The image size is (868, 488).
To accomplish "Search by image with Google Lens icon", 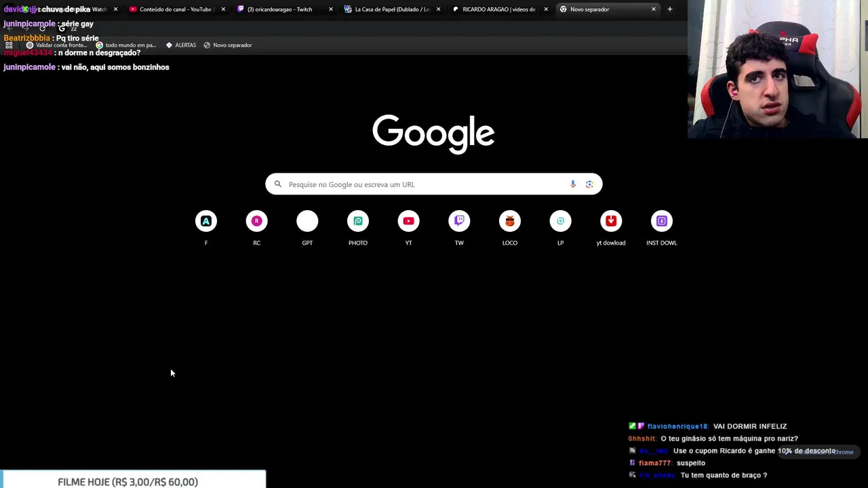I will (x=589, y=184).
